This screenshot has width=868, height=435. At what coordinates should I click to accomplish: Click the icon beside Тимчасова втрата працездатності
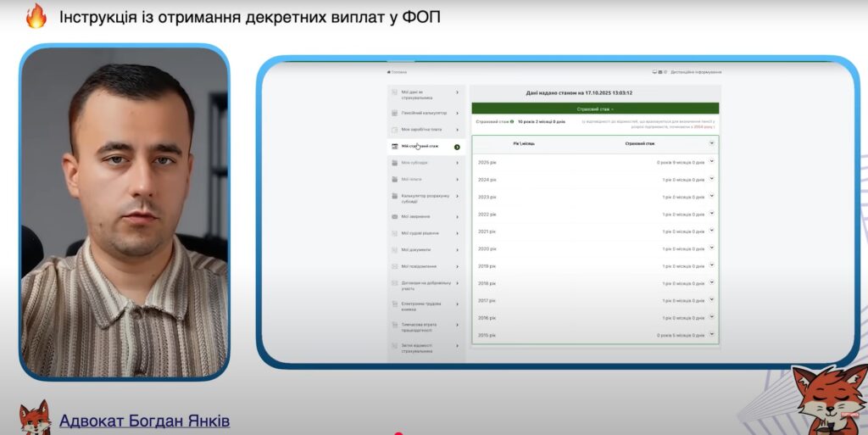pos(395,326)
